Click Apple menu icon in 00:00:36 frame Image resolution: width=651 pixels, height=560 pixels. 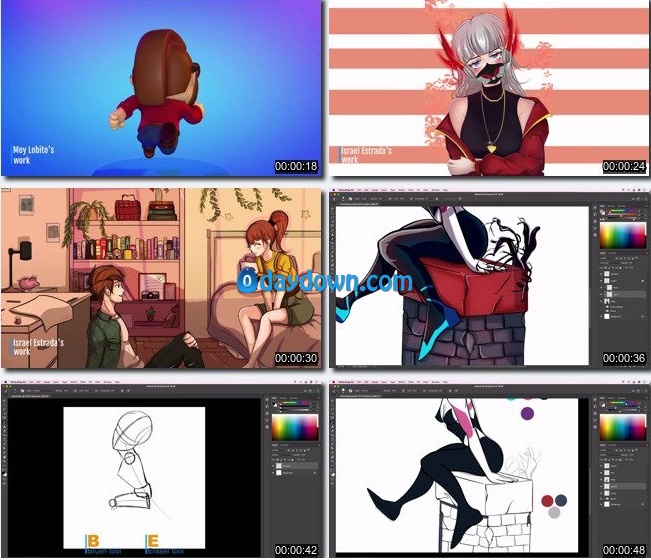[333, 190]
